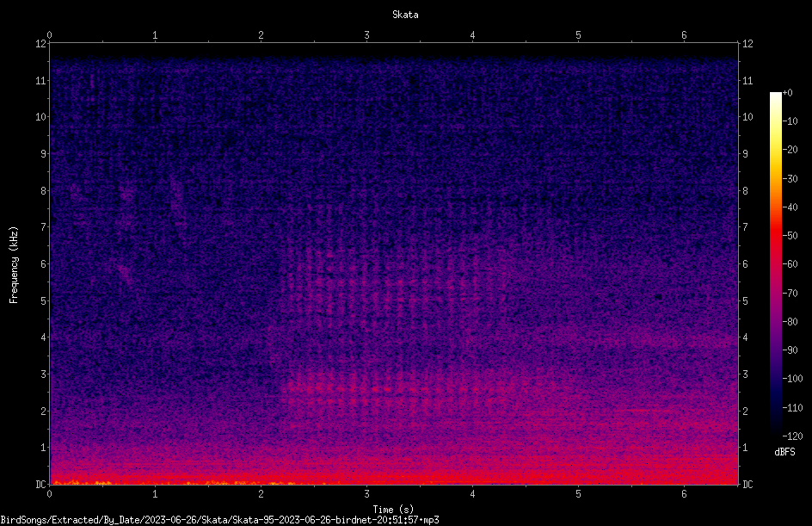Click the '-50' label on the color scale
This screenshot has height=526, width=812.
click(x=790, y=235)
